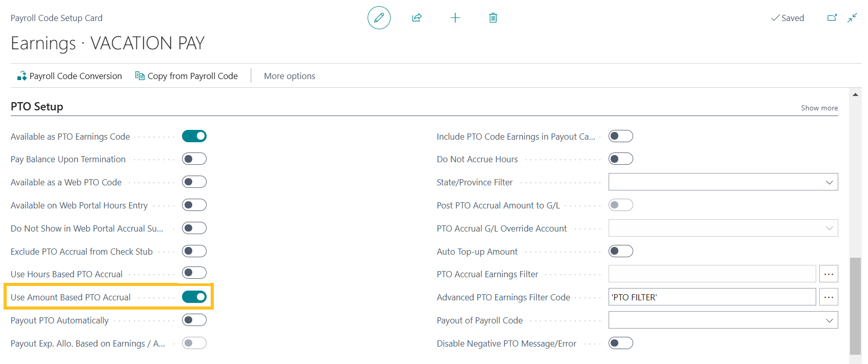The image size is (868, 364).
Task: Click the Share icon
Action: click(417, 18)
